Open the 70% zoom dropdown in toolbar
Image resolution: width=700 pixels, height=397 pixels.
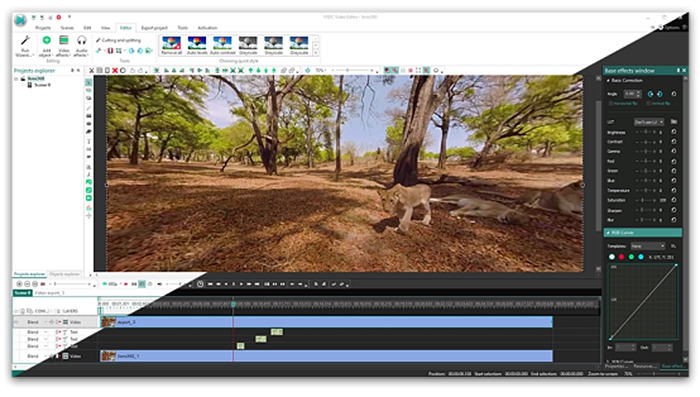321,71
